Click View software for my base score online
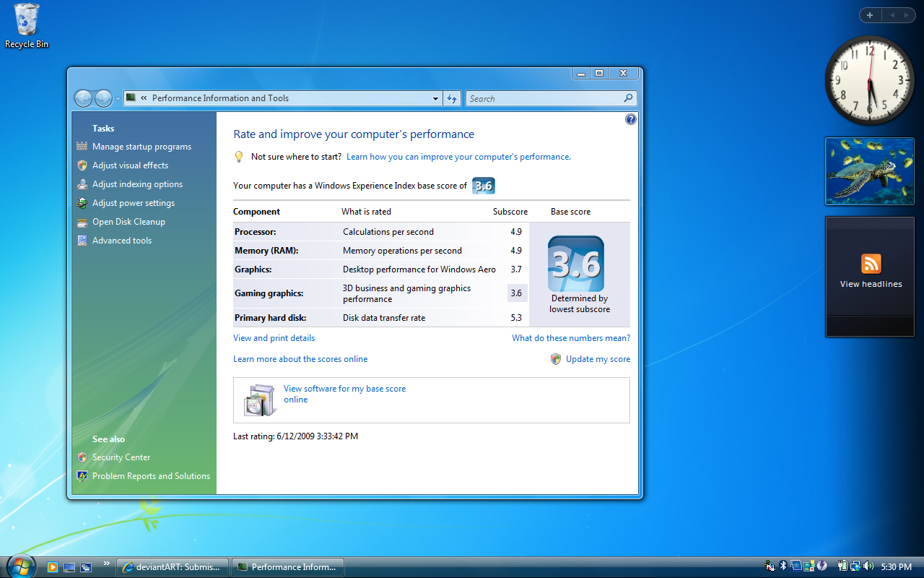Viewport: 924px width, 578px height. 344,394
